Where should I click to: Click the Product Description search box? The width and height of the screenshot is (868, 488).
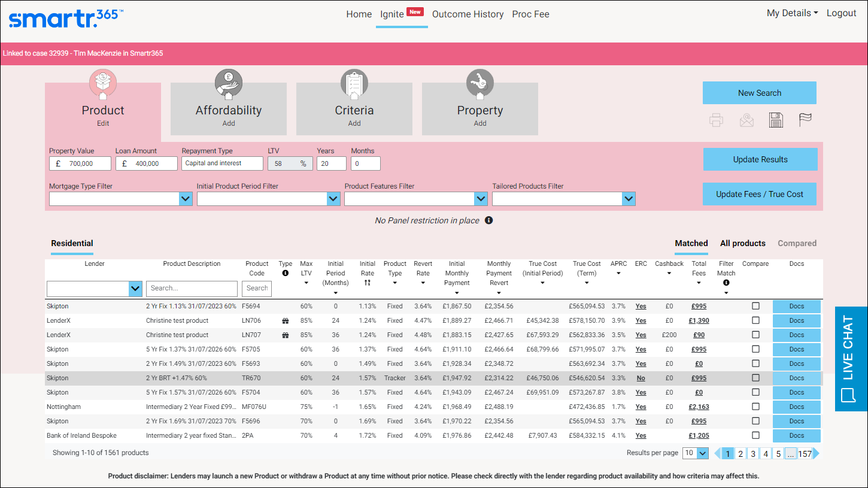pyautogui.click(x=192, y=289)
